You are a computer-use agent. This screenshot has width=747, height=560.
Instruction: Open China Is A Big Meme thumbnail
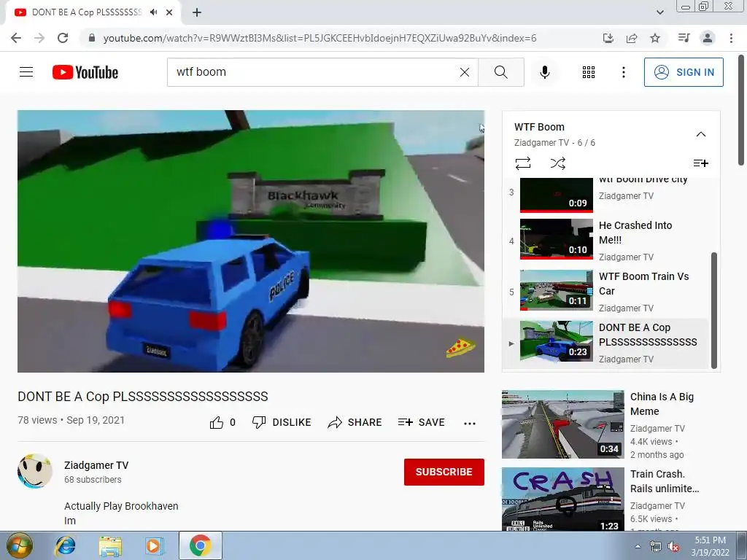click(x=562, y=424)
